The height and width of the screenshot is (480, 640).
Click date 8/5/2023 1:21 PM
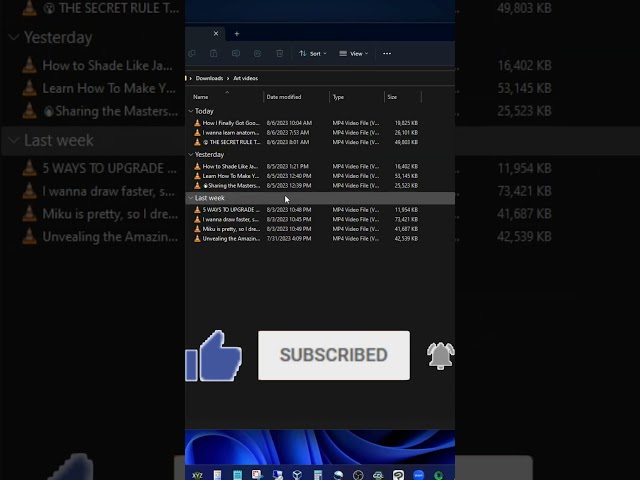coord(287,166)
